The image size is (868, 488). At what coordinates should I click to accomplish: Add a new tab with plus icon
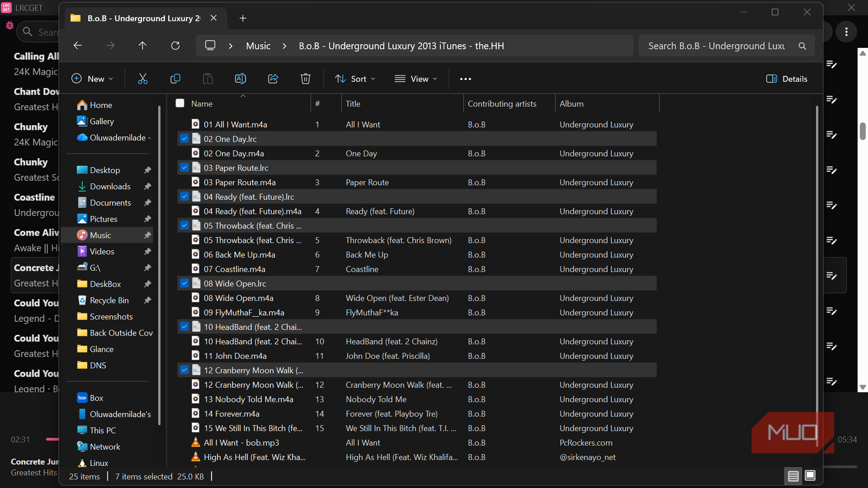tap(243, 18)
